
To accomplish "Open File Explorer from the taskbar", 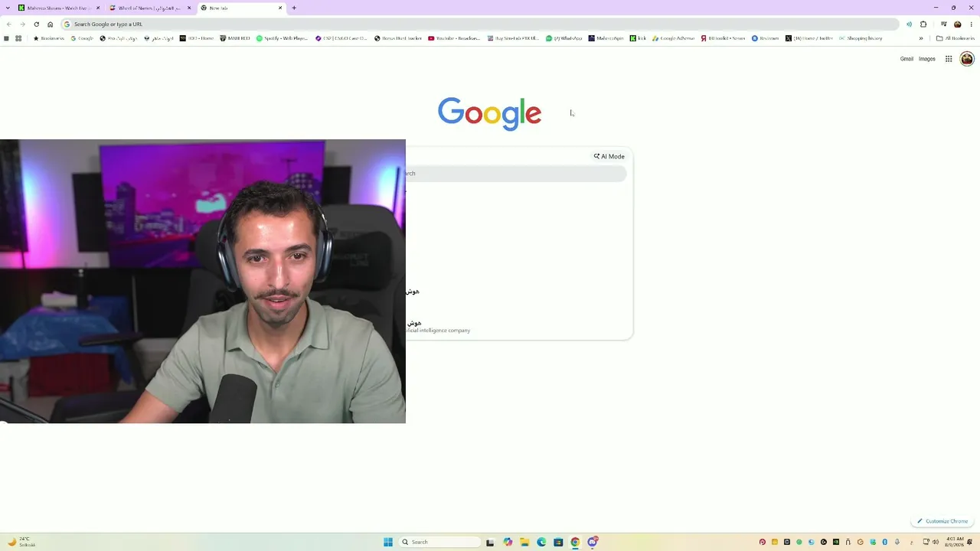I will pyautogui.click(x=524, y=542).
